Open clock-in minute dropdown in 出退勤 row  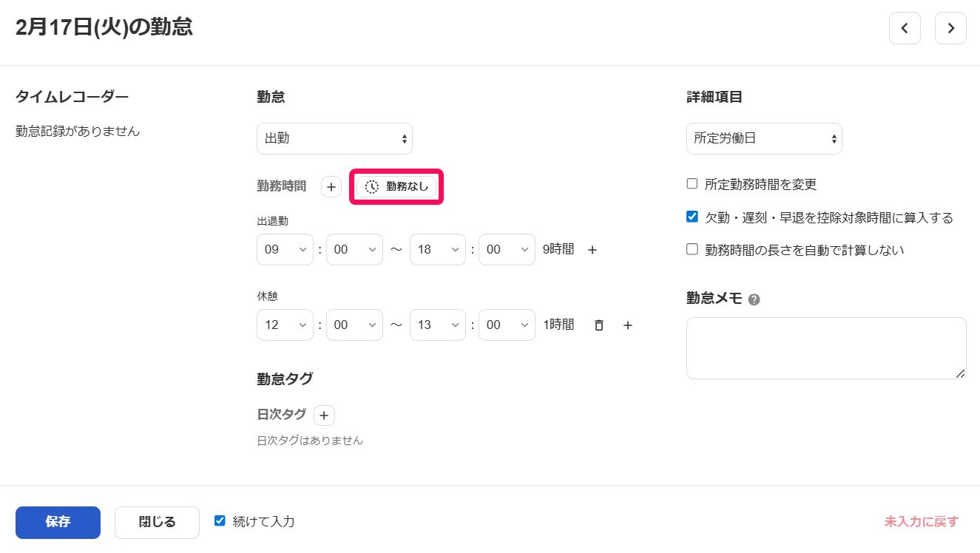354,250
